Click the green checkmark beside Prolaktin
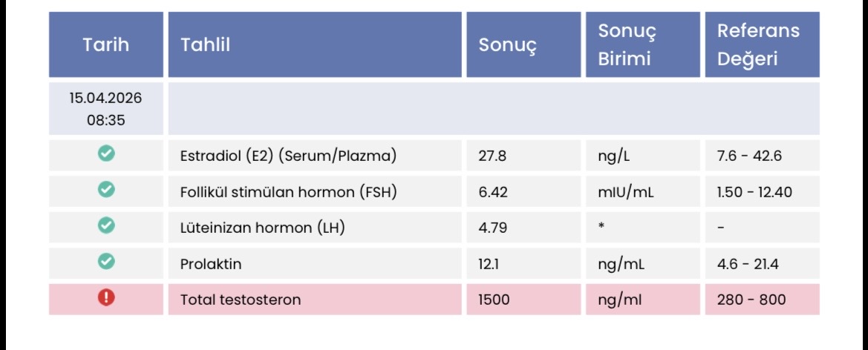 coord(106,262)
